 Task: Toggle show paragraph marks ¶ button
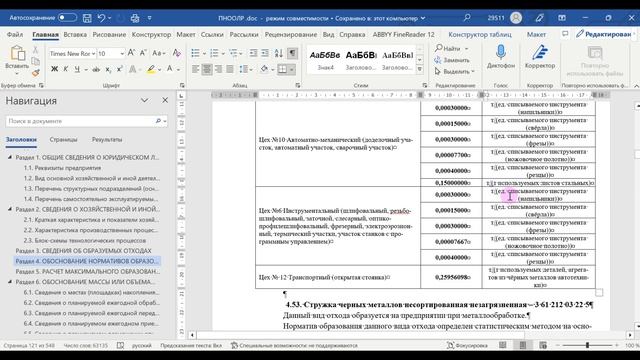coord(292,53)
